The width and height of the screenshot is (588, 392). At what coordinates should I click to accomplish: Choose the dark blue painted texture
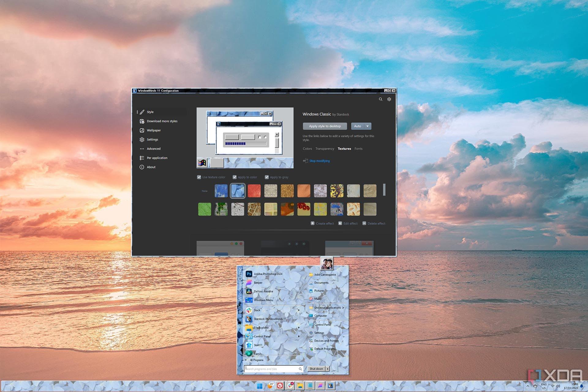pyautogui.click(x=221, y=191)
